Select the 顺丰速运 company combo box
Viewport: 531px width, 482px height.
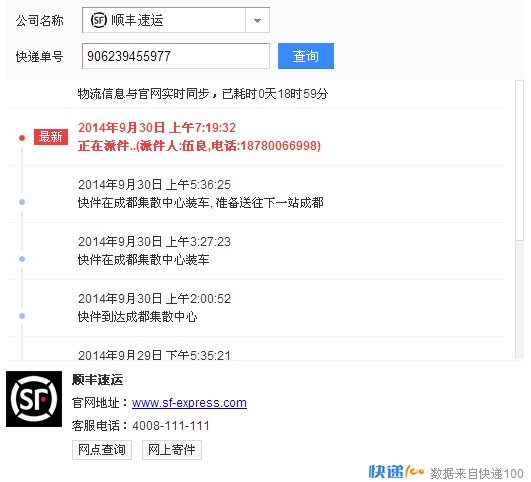(x=176, y=21)
